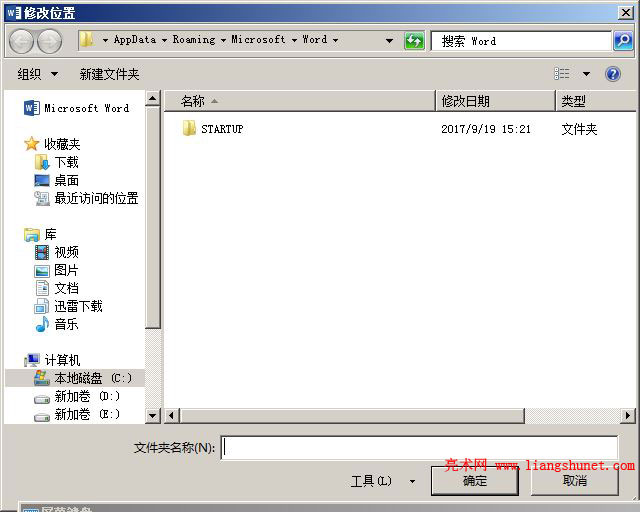Viewport: 640px width, 512px height.
Task: Open address bar history dropdown arrow
Action: (x=389, y=41)
